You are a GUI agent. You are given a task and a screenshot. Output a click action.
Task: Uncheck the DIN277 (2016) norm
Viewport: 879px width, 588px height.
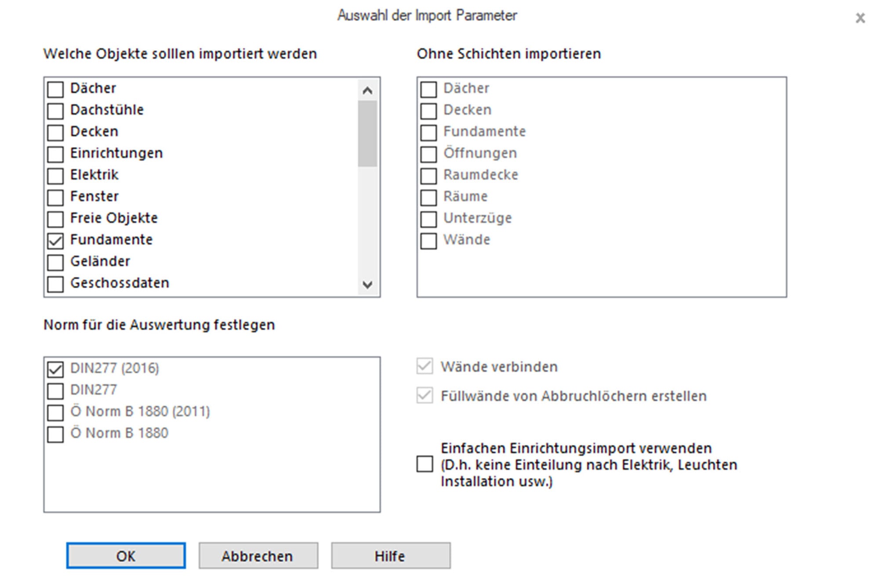[x=54, y=368]
